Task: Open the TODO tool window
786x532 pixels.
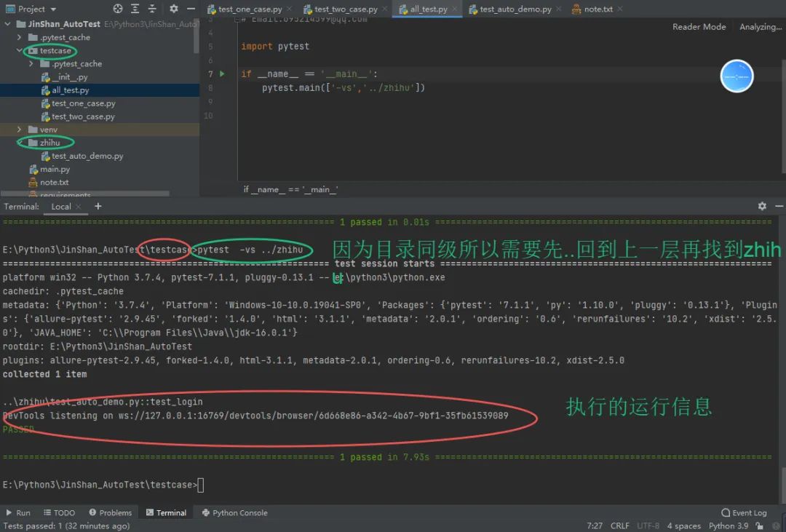Action: 59,512
